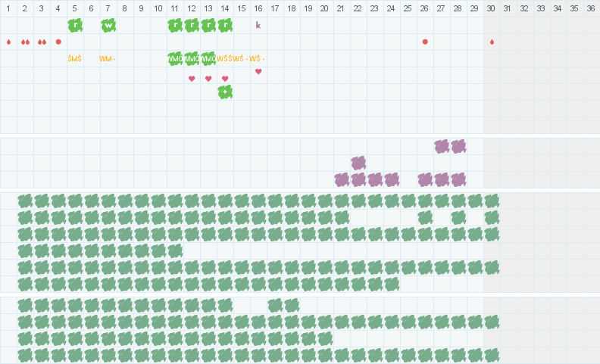
Task: Click the red spotting dot on day 26
Action: (x=425, y=42)
